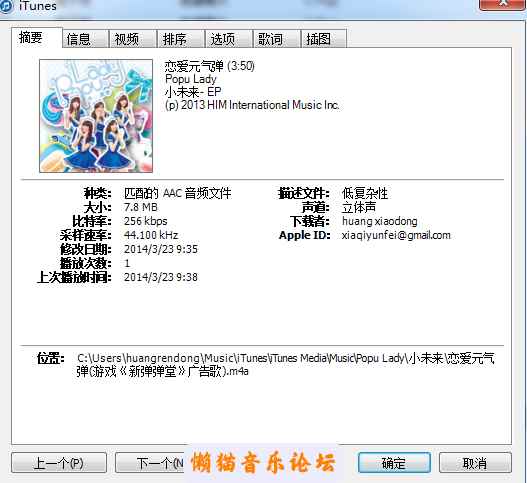Image resolution: width=527 pixels, height=483 pixels.
Task: Switch to the 摘要 tab
Action: click(37, 38)
